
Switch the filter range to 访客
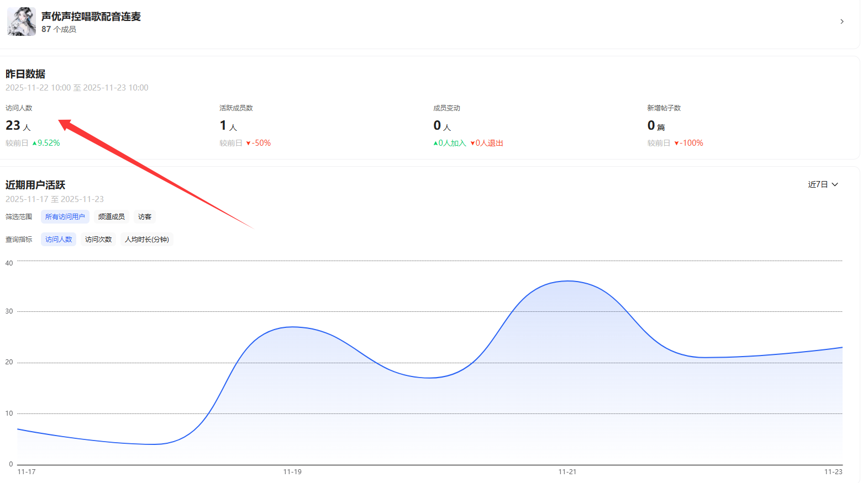[x=145, y=217]
